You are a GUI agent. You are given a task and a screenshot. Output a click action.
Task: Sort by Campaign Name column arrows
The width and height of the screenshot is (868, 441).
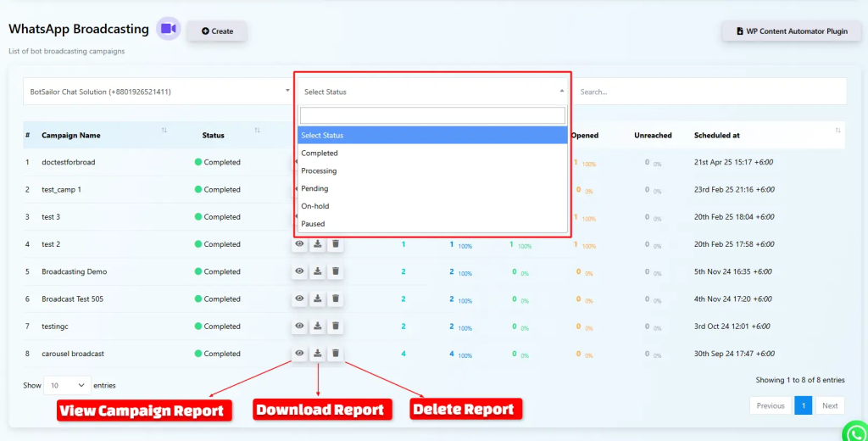pos(164,131)
